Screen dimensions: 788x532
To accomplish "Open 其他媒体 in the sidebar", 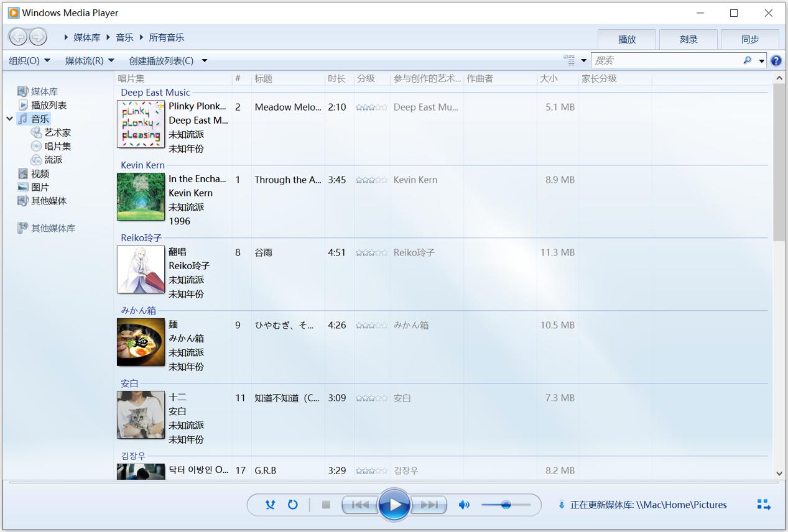I will 42,201.
